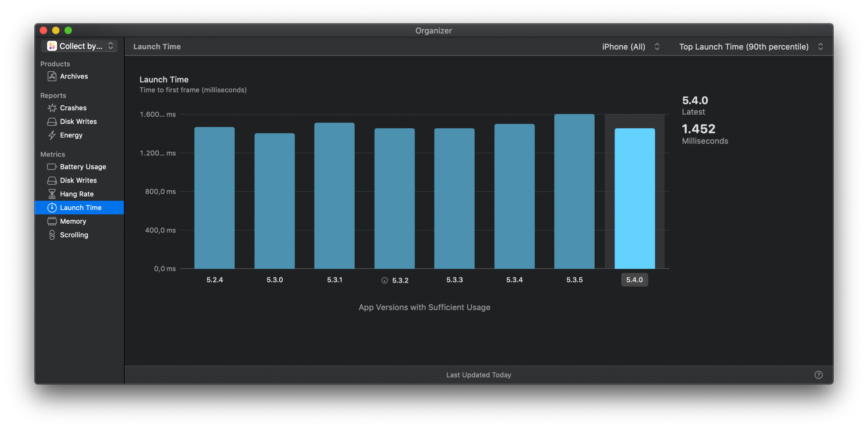Viewport: 868px width, 430px height.
Task: Click version 5.4.0 below the chart
Action: [634, 280]
